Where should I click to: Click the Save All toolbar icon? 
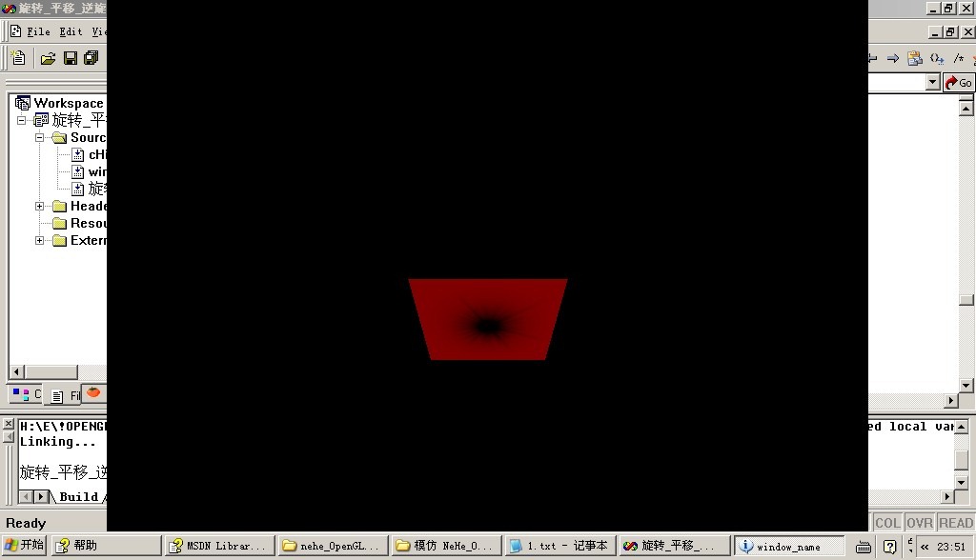[91, 58]
